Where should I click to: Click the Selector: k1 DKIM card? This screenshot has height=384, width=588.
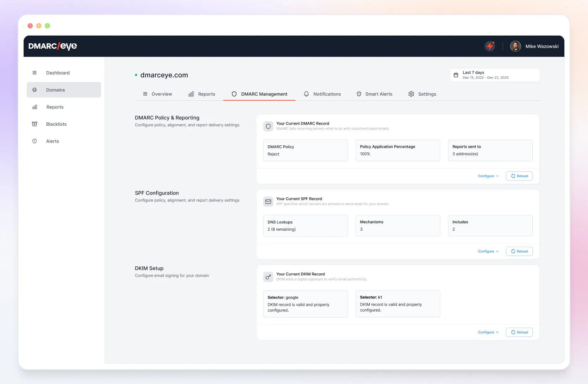tap(398, 304)
